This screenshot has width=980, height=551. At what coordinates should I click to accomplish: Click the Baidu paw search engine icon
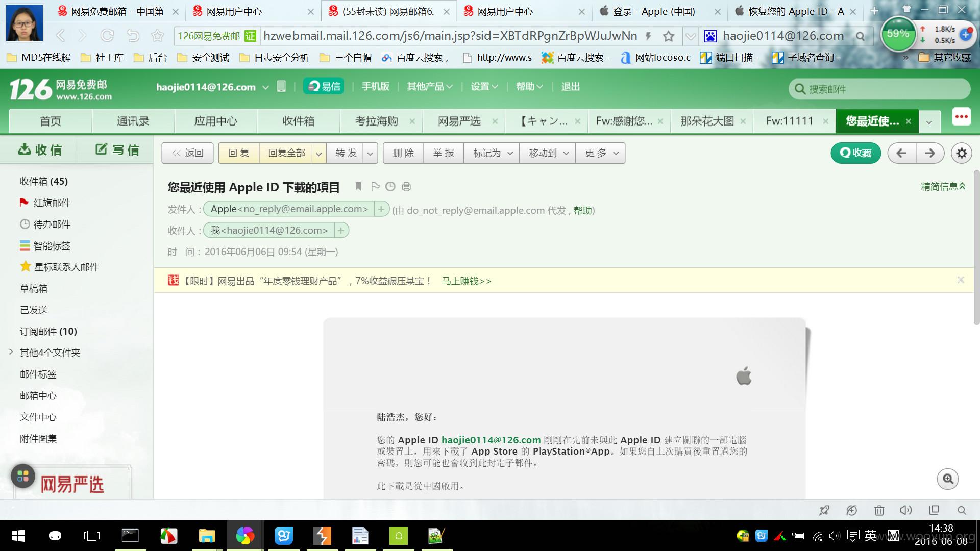[x=710, y=36]
